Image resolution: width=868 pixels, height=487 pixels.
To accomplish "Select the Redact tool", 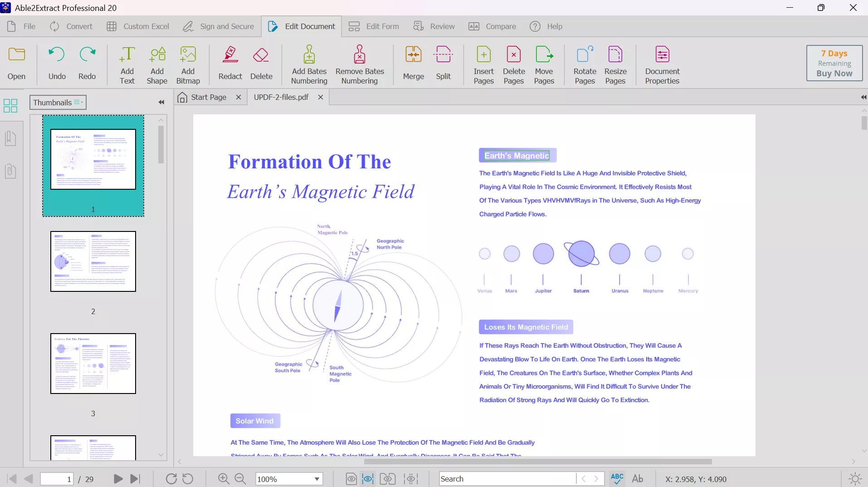I will coord(230,64).
